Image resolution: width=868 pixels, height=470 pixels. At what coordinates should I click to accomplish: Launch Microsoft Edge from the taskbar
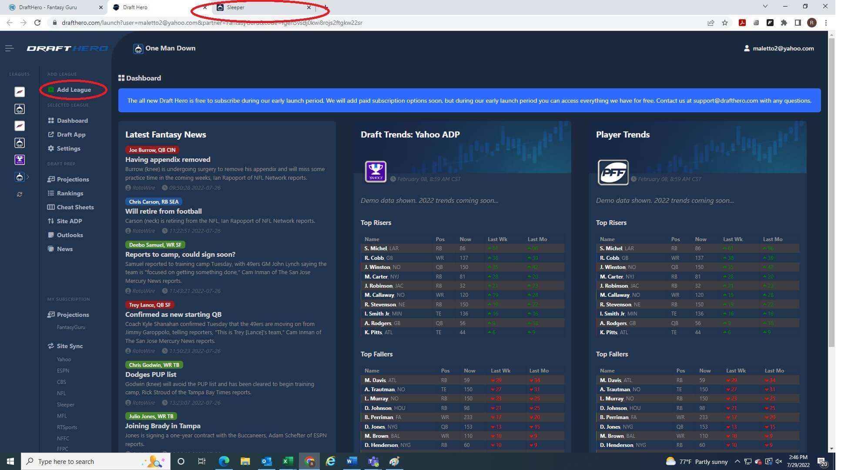coord(224,461)
